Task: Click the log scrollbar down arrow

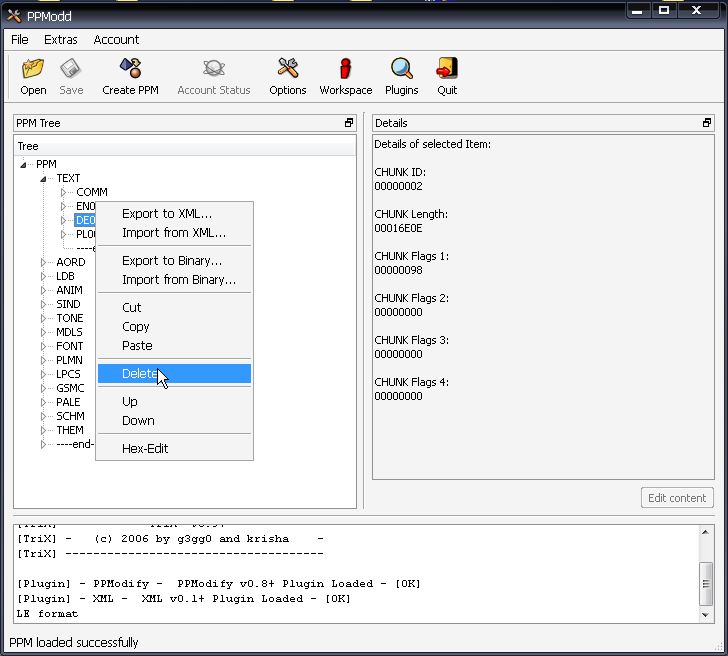Action: tap(706, 615)
